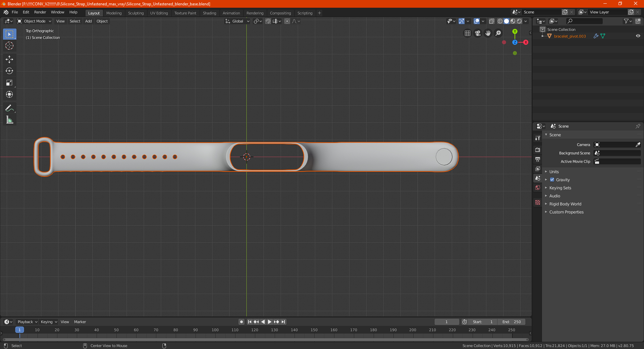Open the Render menu

[x=40, y=12]
